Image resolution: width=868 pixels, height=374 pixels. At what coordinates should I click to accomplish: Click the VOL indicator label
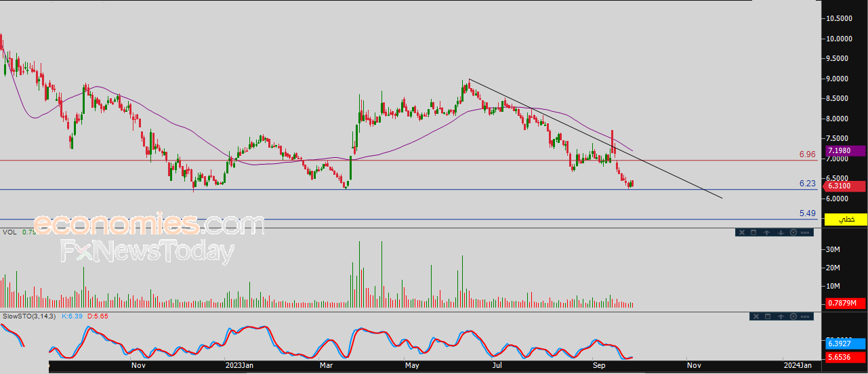(9, 232)
